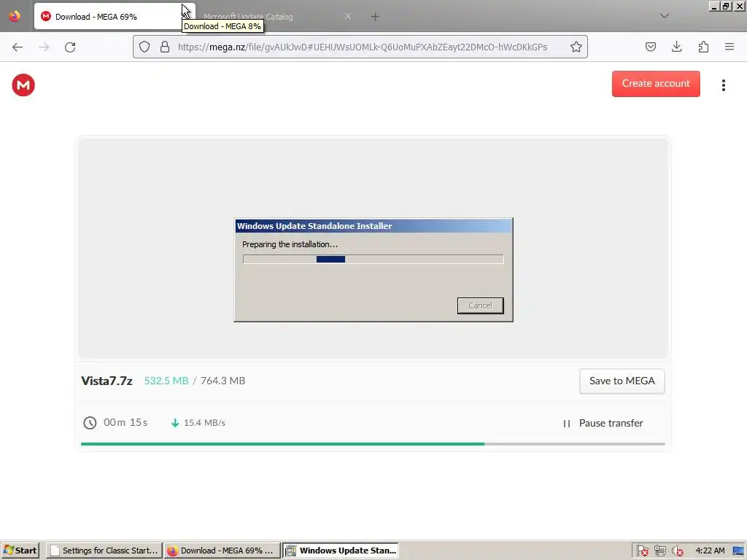Screen dimensions: 747x560
Task: Open the Windows Start menu
Action: click(x=20, y=551)
